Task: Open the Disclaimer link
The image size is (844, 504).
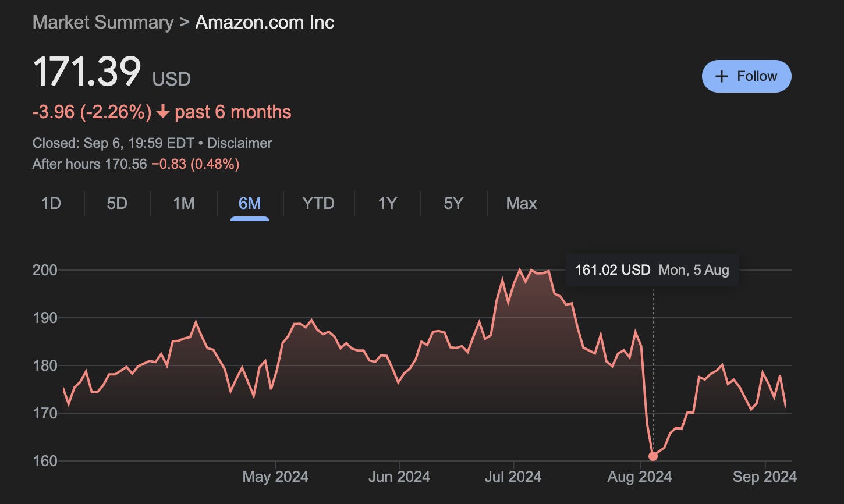Action: (239, 143)
